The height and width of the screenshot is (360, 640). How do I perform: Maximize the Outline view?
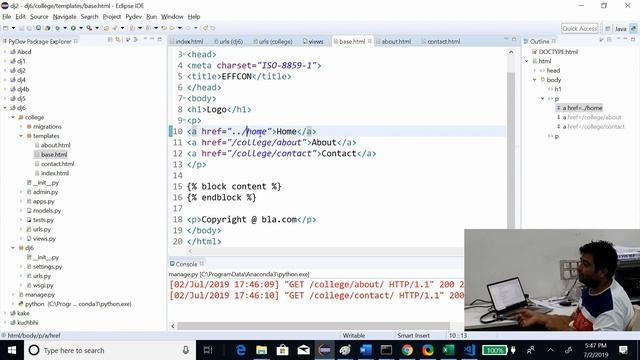[633, 39]
